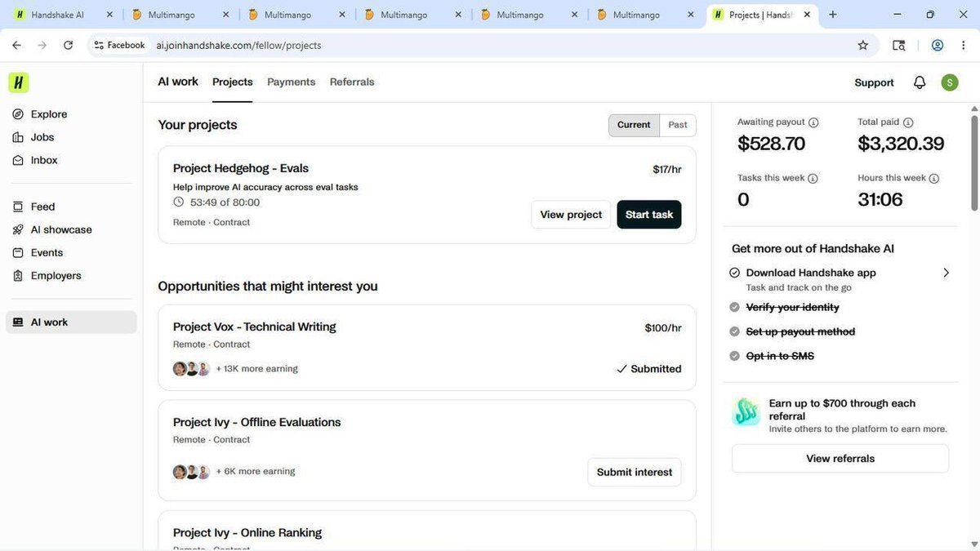Viewport: 980px width, 551px height.
Task: Click the browser media control icon
Action: [899, 46]
